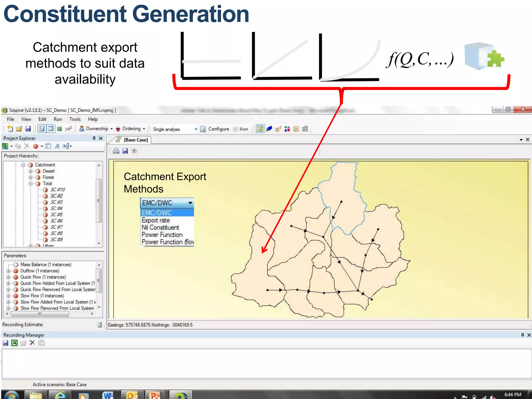Click the green map icon in Project Explorer
The image size is (532, 399).
(5, 146)
